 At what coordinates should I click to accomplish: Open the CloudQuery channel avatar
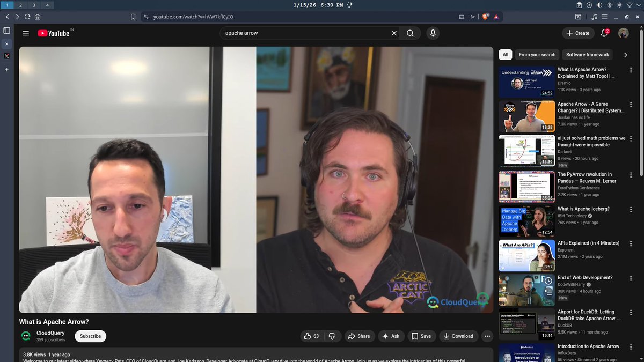point(26,336)
